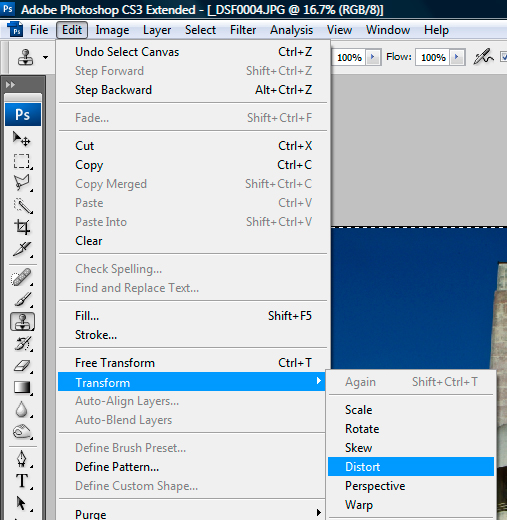The image size is (507, 520).
Task: Open the Fill dialog
Action: click(193, 316)
